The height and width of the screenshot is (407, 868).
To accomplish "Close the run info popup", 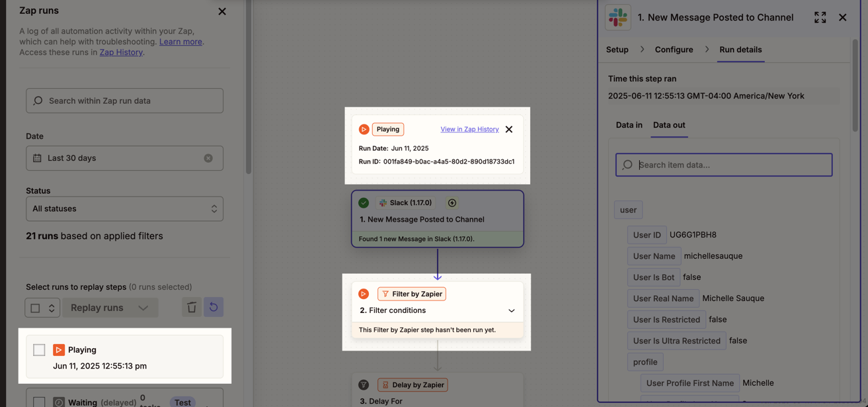I will point(509,129).
